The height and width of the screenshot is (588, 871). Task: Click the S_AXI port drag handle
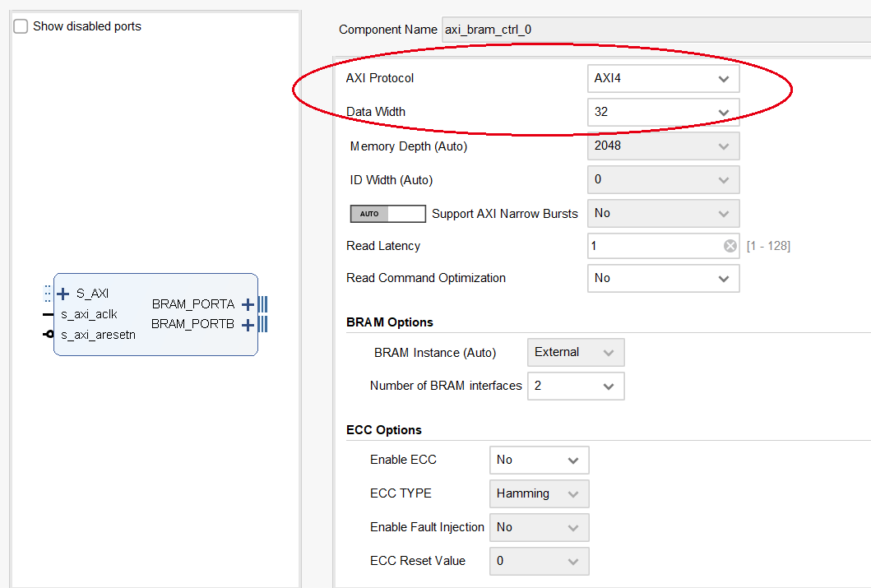(x=47, y=294)
